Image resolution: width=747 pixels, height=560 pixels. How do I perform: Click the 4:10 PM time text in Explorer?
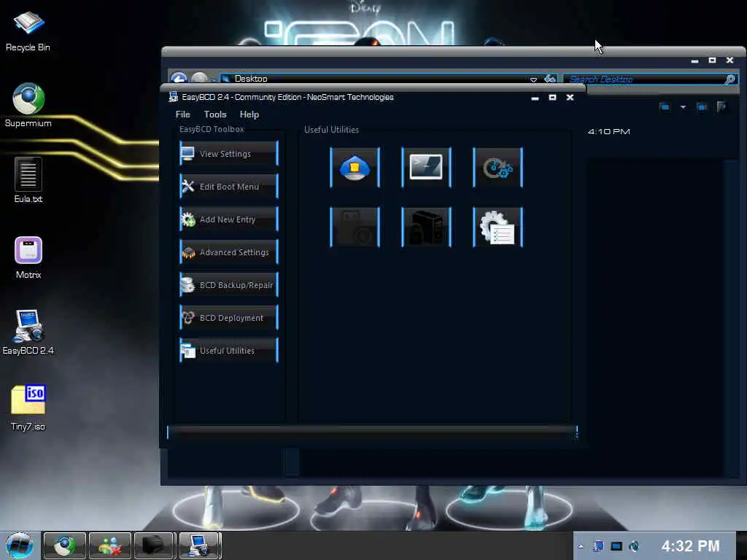click(x=609, y=131)
